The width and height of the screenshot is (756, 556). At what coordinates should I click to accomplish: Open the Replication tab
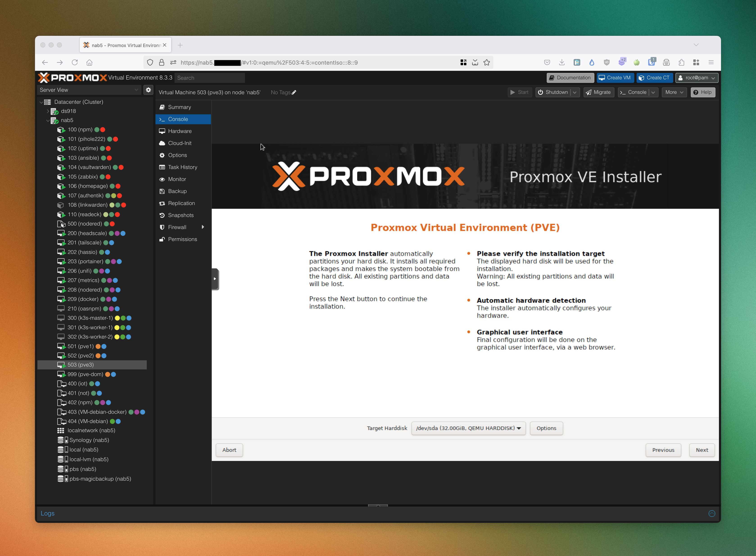tap(183, 203)
